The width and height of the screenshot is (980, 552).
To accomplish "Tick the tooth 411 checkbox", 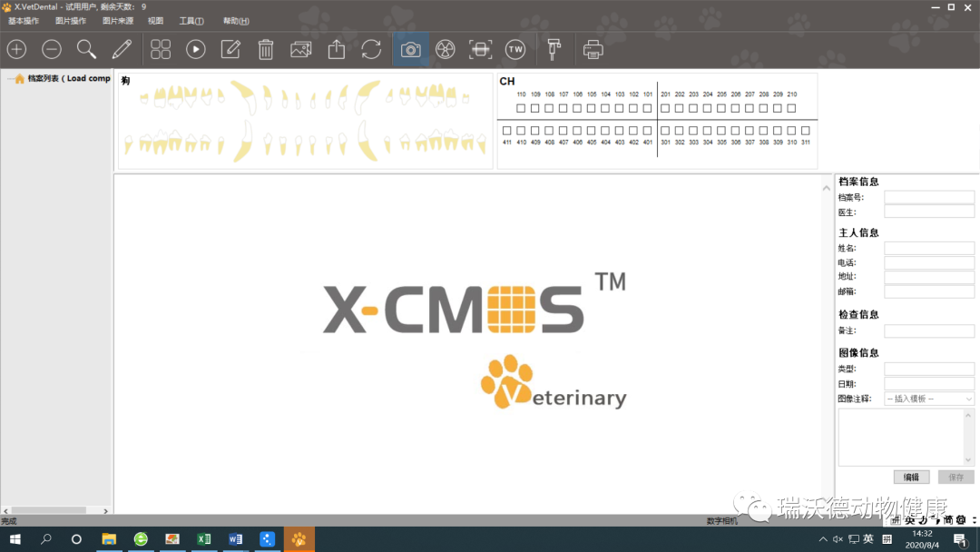I will tap(507, 131).
